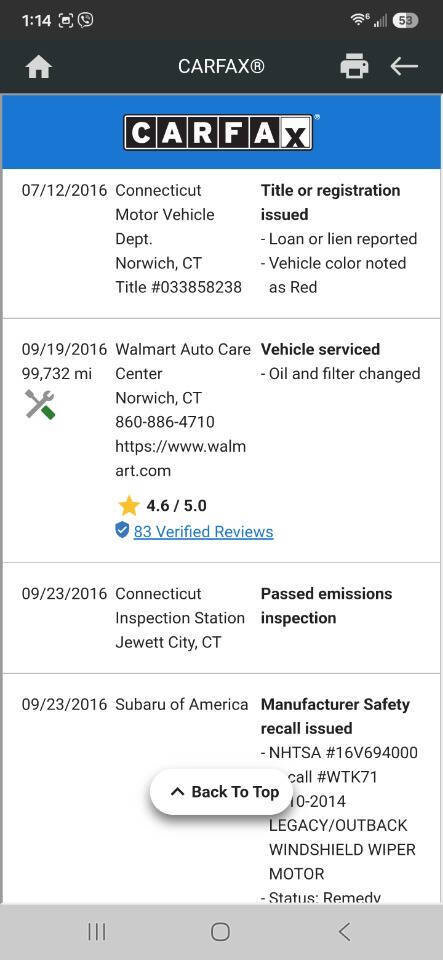The height and width of the screenshot is (960, 443).
Task: Tap the wrench and screwdriver service icon
Action: point(40,404)
